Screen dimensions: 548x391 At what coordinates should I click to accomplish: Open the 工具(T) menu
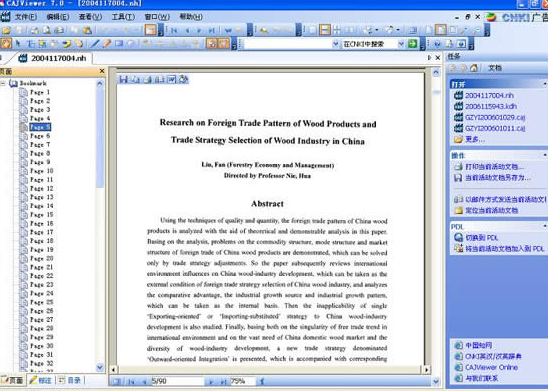[x=123, y=17]
